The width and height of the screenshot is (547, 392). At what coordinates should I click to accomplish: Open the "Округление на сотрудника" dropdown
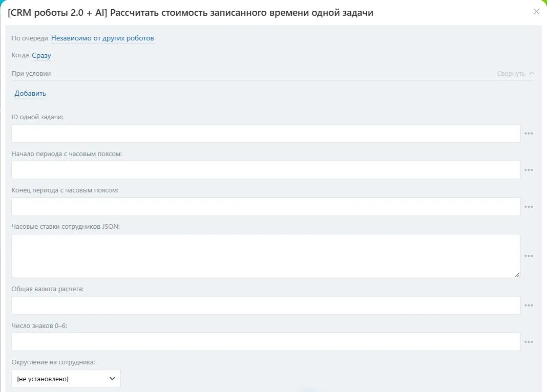(x=66, y=378)
